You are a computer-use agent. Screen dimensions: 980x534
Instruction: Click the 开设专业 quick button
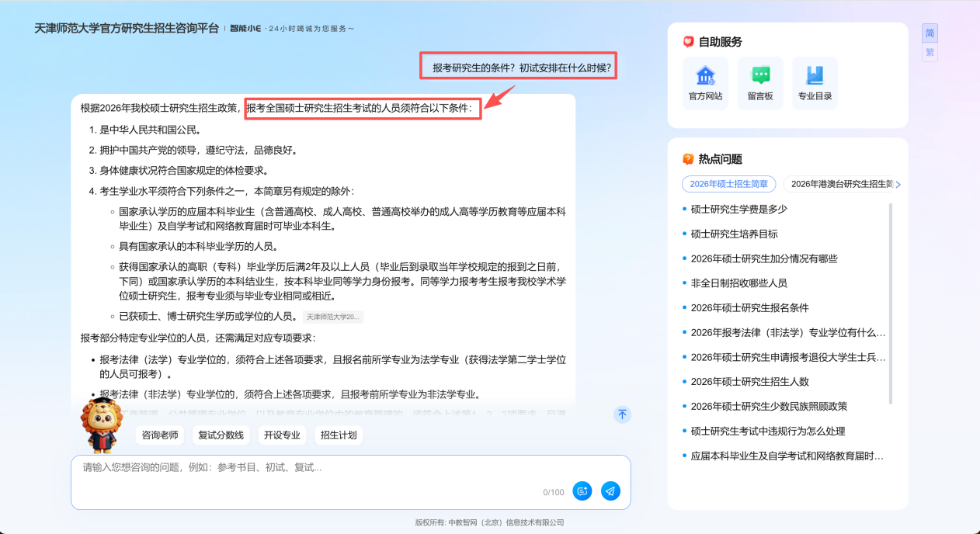tap(282, 435)
